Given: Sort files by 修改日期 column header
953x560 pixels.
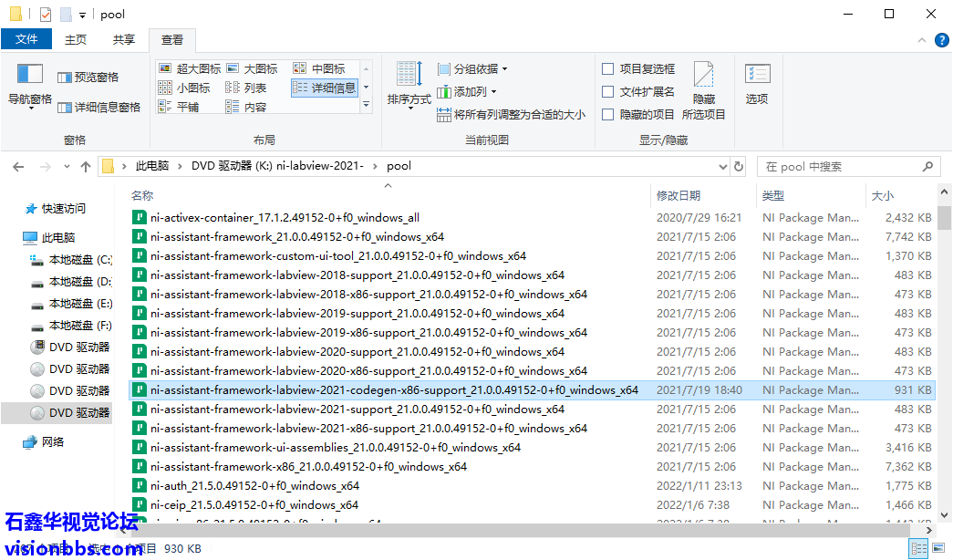Looking at the screenshot, I should (x=678, y=195).
